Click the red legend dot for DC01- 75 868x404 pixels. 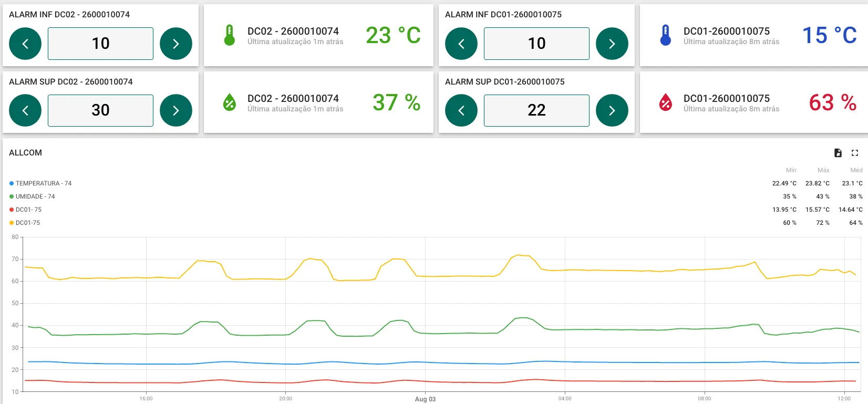pyautogui.click(x=12, y=210)
